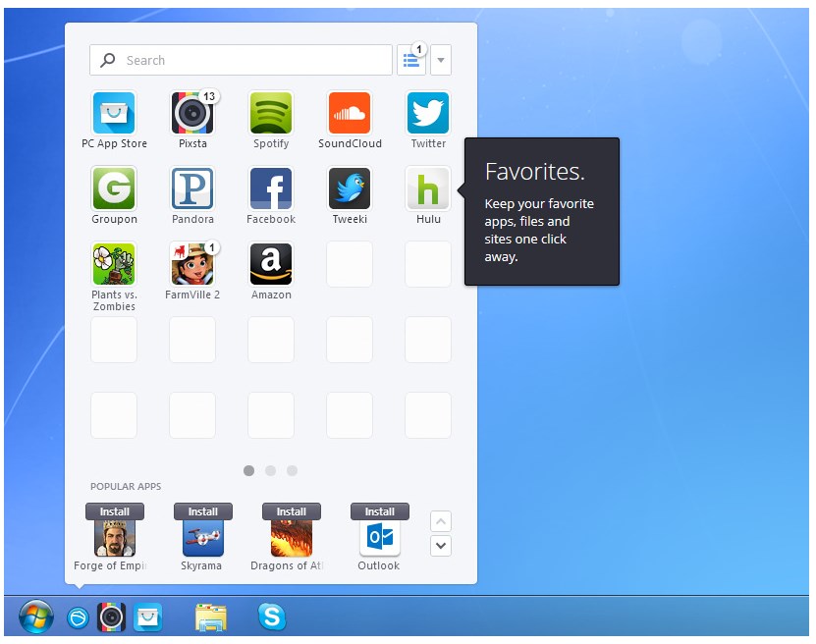Click the magnifying glass search icon
The height and width of the screenshot is (644, 816).
click(108, 60)
